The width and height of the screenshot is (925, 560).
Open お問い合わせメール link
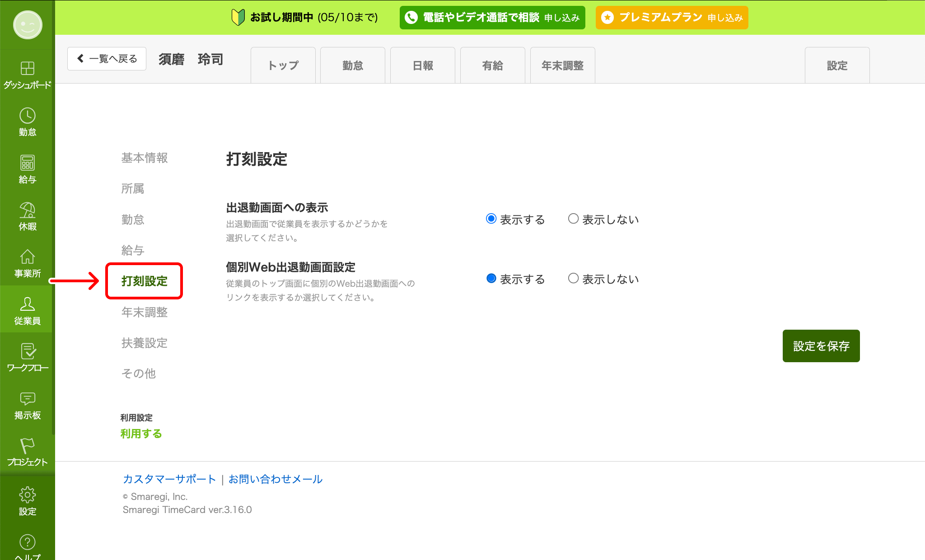click(276, 479)
